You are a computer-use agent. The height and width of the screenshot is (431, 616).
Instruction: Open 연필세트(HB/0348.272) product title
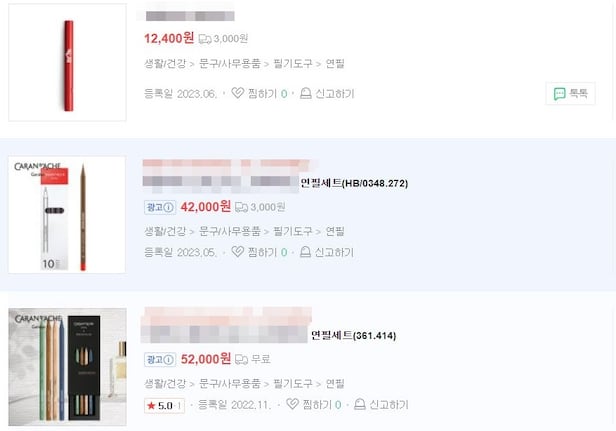coord(354,183)
